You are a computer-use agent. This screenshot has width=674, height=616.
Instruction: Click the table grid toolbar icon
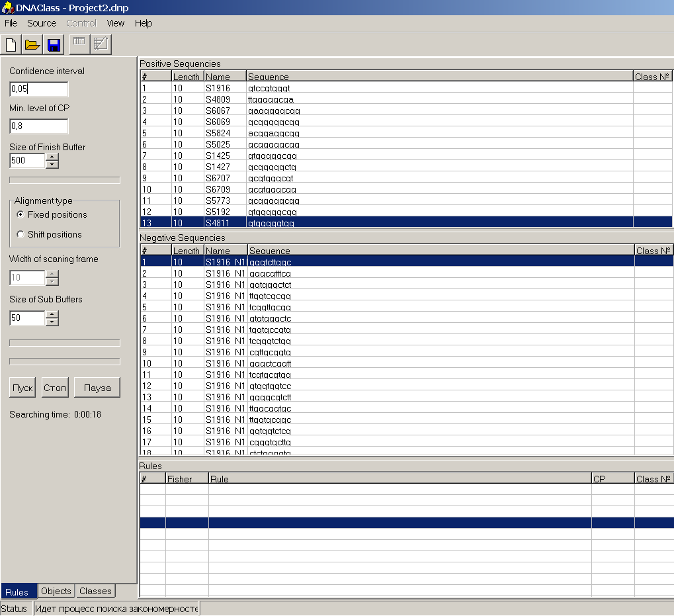point(79,44)
